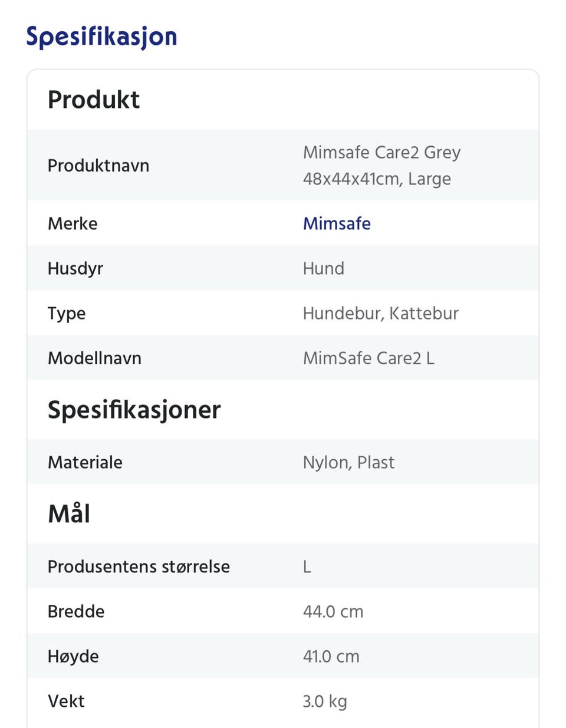The height and width of the screenshot is (728, 566).
Task: Click the Mimsafe Care2 Grey product name value
Action: 381,165
